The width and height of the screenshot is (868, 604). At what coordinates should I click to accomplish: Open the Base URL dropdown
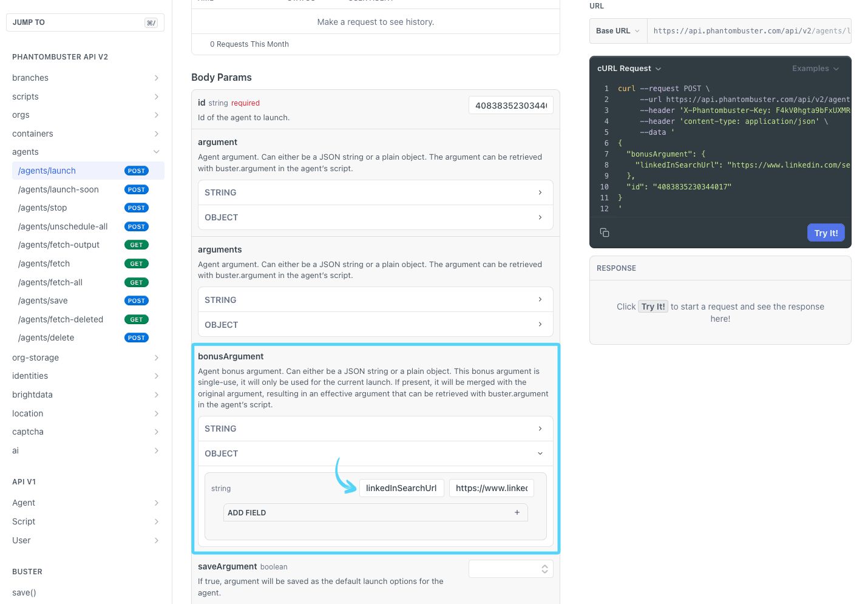[x=618, y=31]
